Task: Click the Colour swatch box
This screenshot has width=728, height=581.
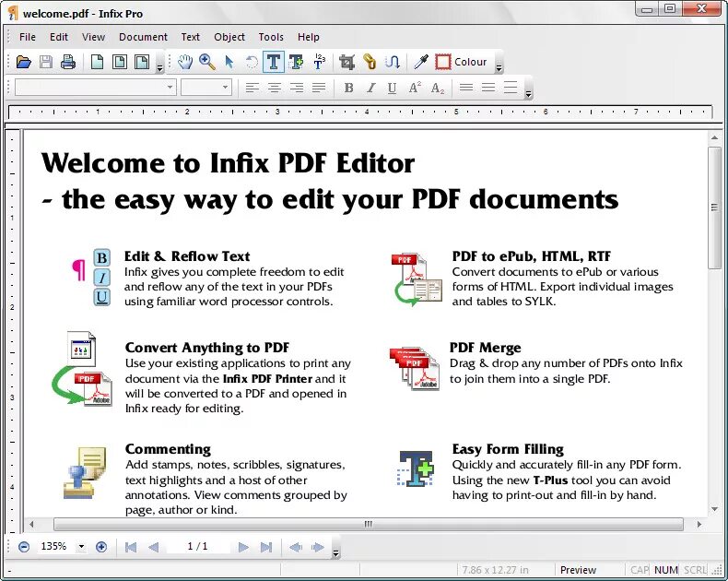Action: [x=443, y=62]
